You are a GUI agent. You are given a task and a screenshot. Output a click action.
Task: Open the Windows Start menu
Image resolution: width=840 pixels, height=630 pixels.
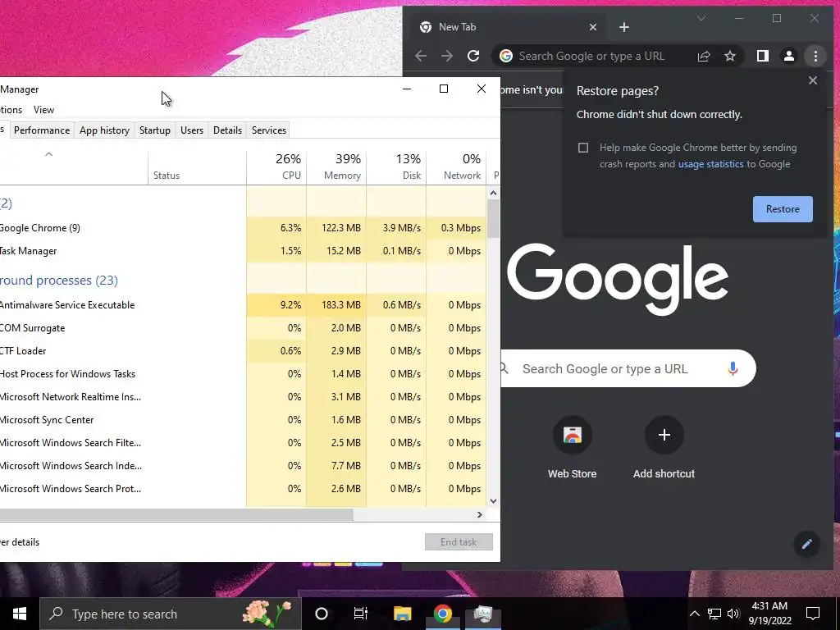[x=20, y=614]
